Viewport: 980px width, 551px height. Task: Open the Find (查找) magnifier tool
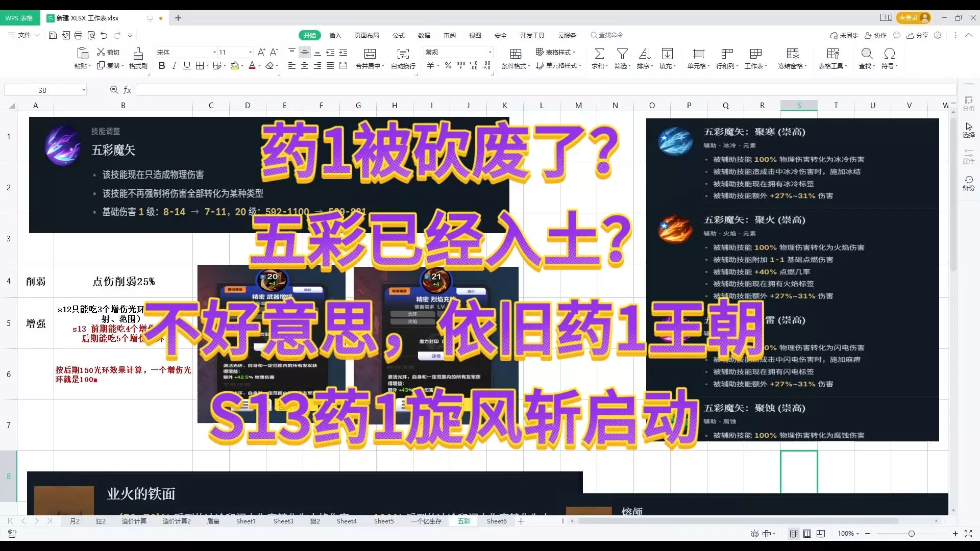[x=867, y=58]
